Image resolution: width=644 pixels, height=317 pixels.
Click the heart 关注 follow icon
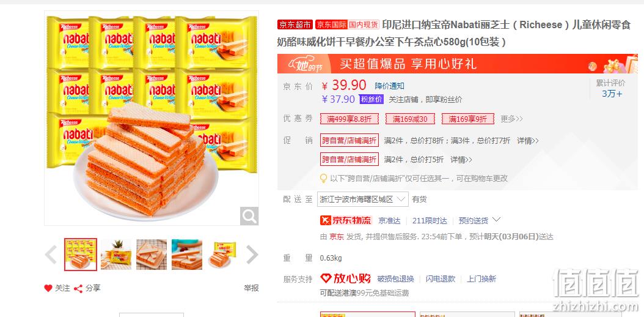[48, 288]
